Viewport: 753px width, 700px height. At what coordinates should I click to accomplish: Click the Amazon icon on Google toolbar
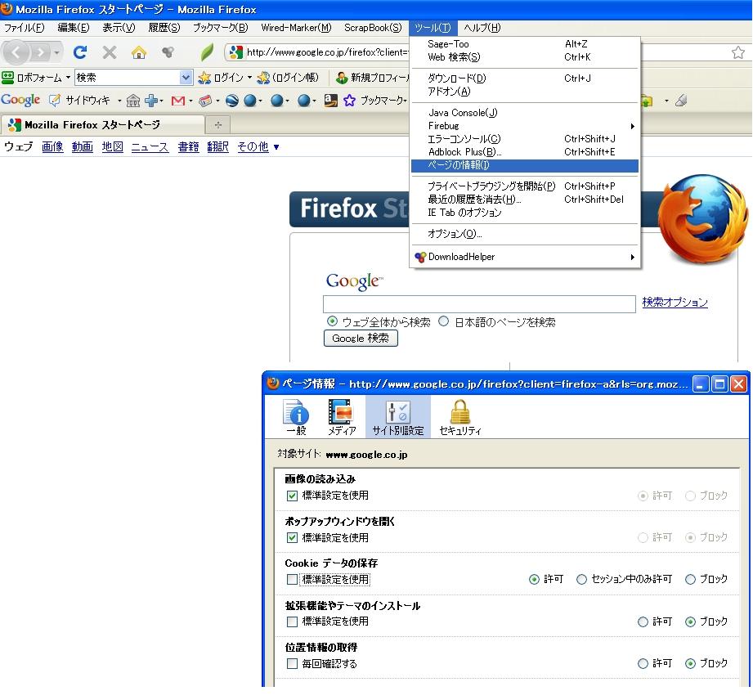pos(330,101)
